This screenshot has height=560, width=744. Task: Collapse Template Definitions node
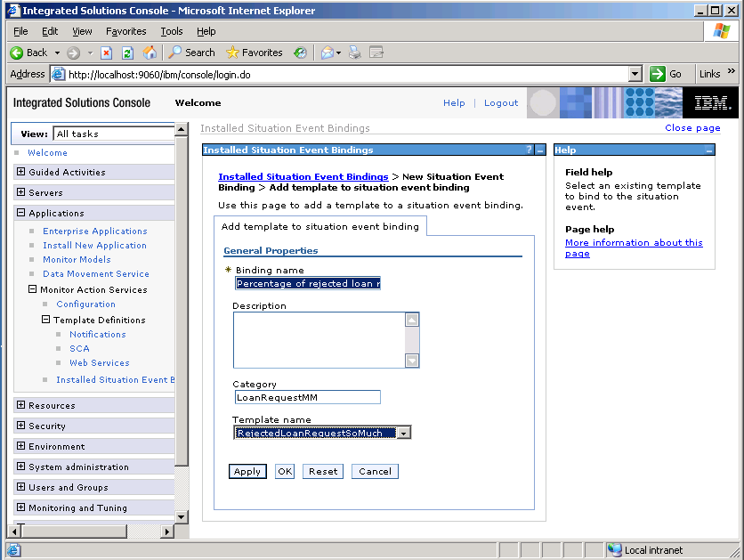click(x=45, y=320)
